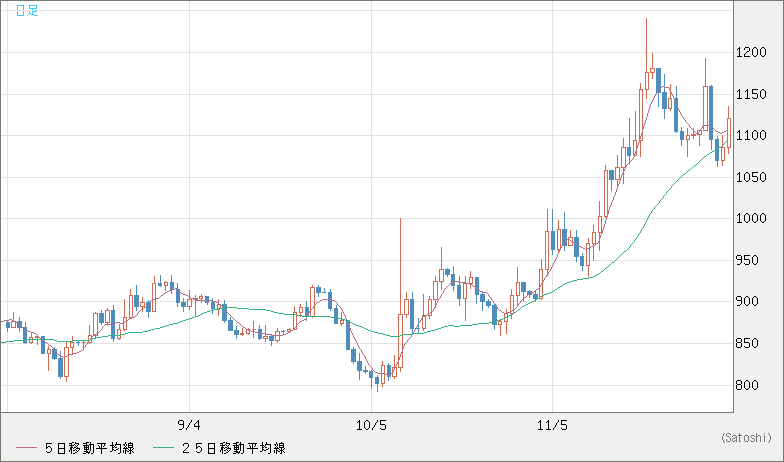Click the 1100 price axis label
784x462 pixels.
click(752, 136)
